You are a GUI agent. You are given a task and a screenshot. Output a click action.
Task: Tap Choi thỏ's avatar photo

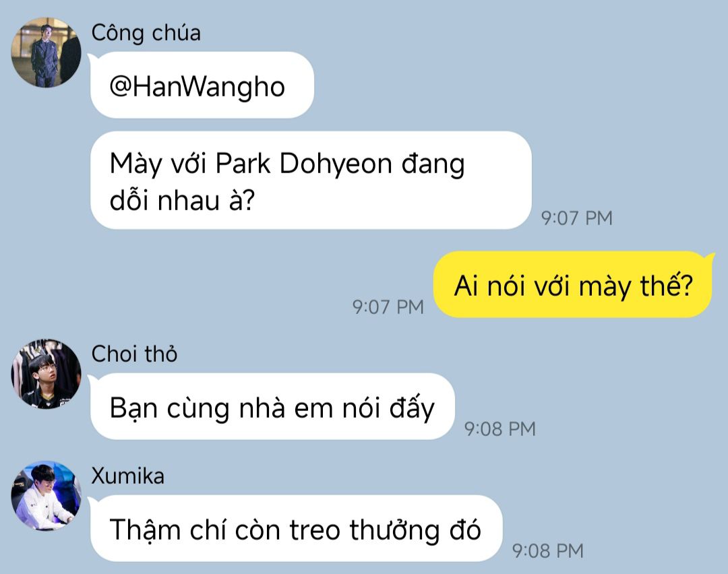point(46,374)
